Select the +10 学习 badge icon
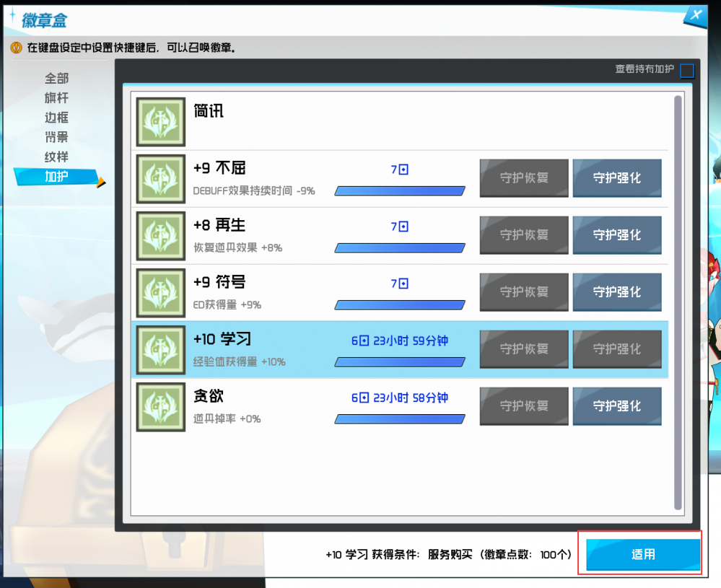Viewport: 721px width, 588px height. [160, 349]
